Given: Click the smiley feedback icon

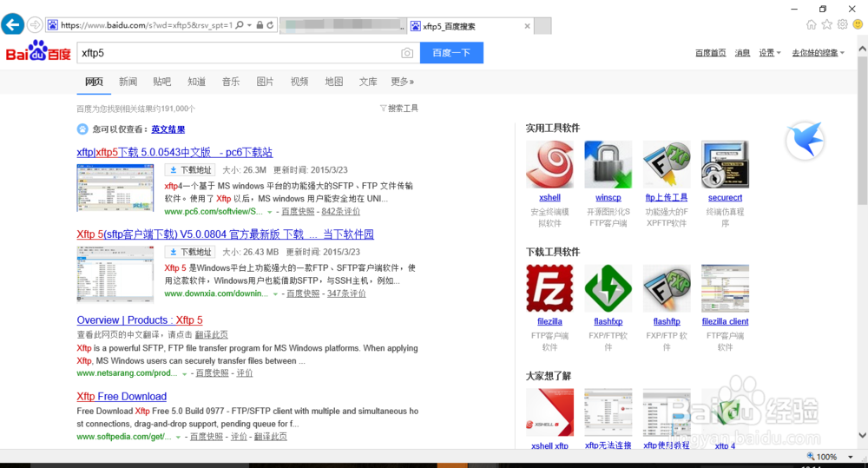Looking at the screenshot, I should coord(858,24).
